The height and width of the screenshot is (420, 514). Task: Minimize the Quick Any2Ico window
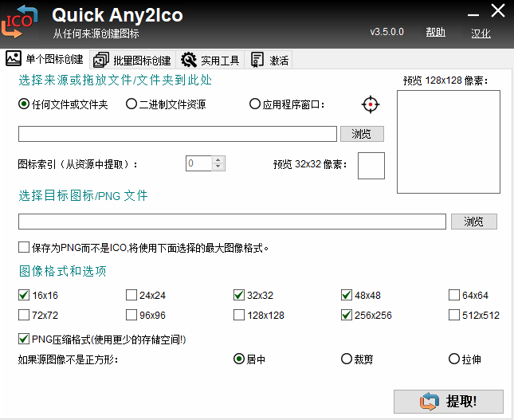(473, 14)
